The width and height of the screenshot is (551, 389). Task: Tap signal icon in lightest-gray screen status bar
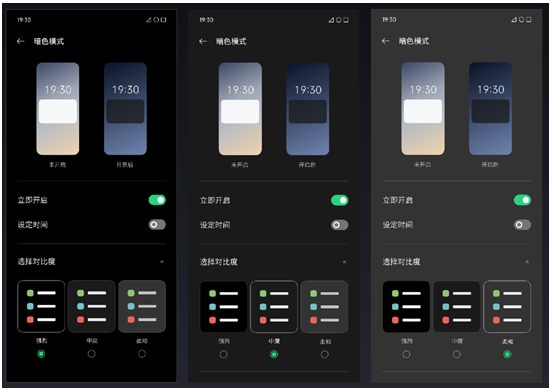(514, 19)
